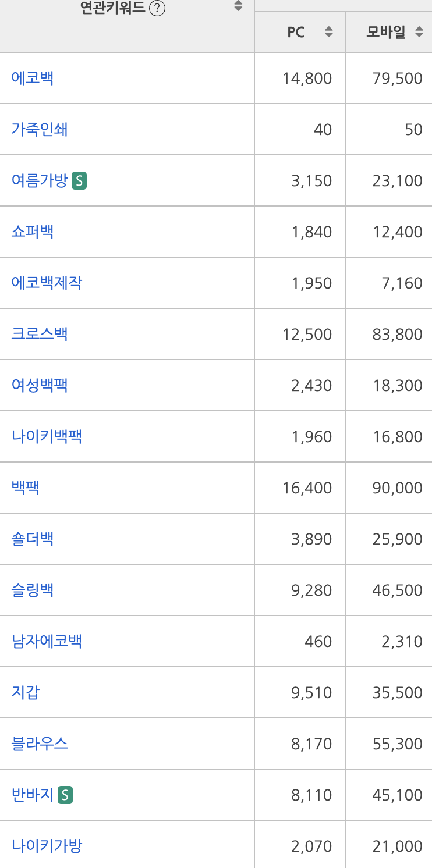432x868 pixels.
Task: Click the green S badge next to 반바지
Action: 65,795
